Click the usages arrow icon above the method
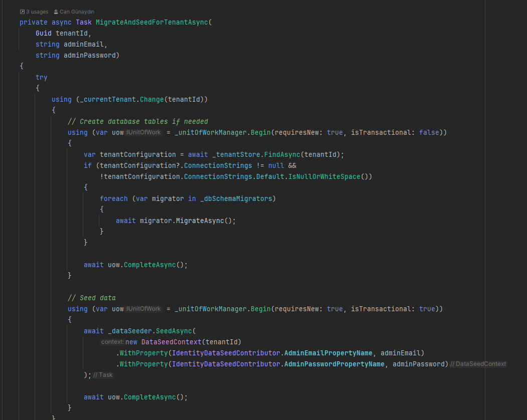527x420 pixels. tap(22, 12)
